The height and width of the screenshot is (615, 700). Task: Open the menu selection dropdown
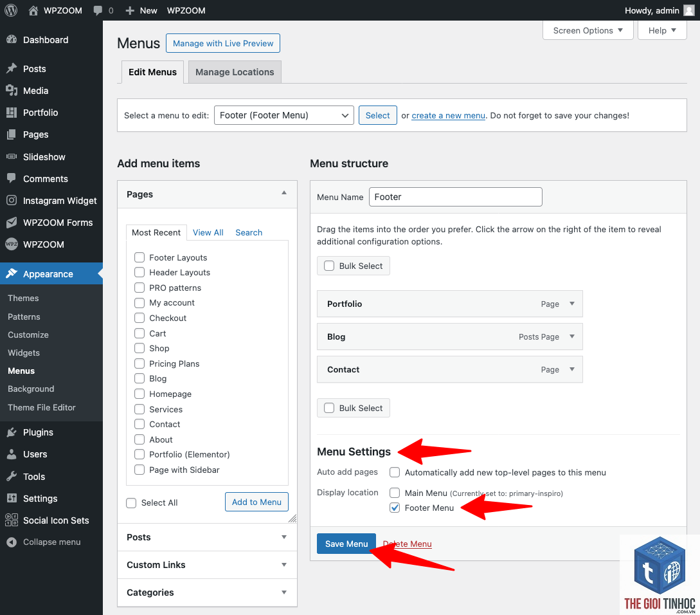[284, 115]
